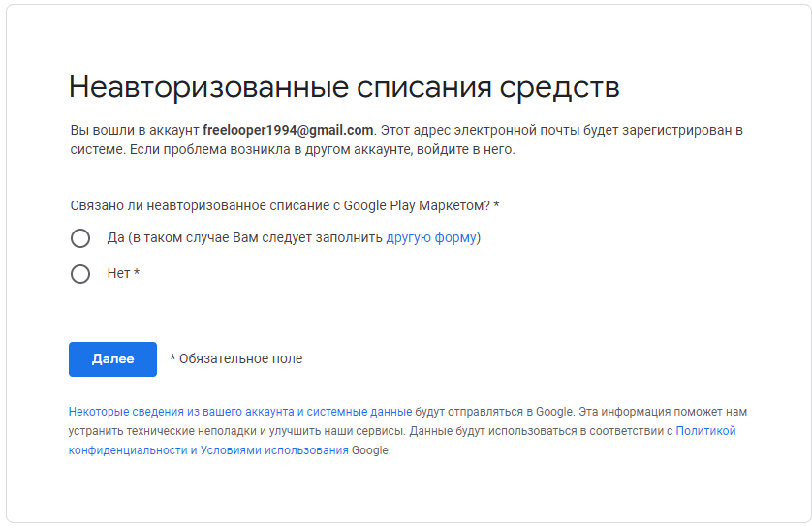Image resolution: width=812 pixels, height=526 pixels.
Task: Open "Некоторые сведения из вашего аккаунта" link
Action: [x=240, y=412]
